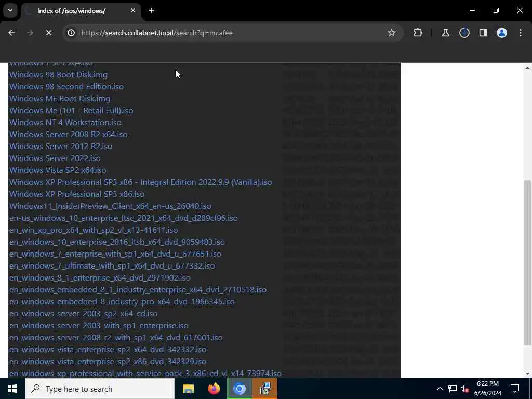Open en-us_windows_10_enterprise_ltsc_2021 iso link
The width and height of the screenshot is (532, 399).
pyautogui.click(x=124, y=218)
